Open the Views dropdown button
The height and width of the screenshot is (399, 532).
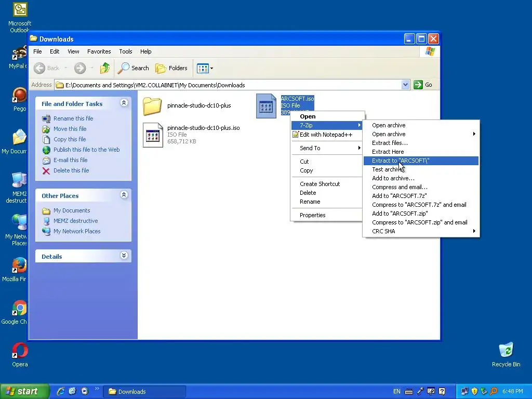[205, 68]
